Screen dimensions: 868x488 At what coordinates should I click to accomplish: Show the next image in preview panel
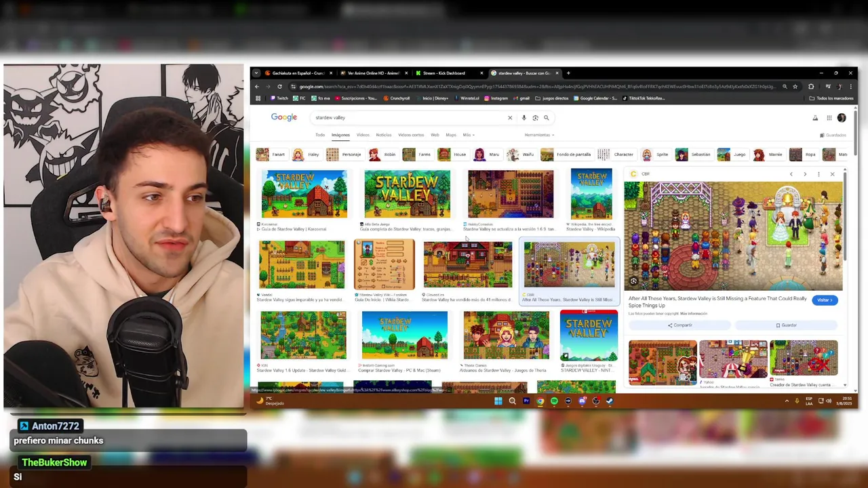coord(805,174)
